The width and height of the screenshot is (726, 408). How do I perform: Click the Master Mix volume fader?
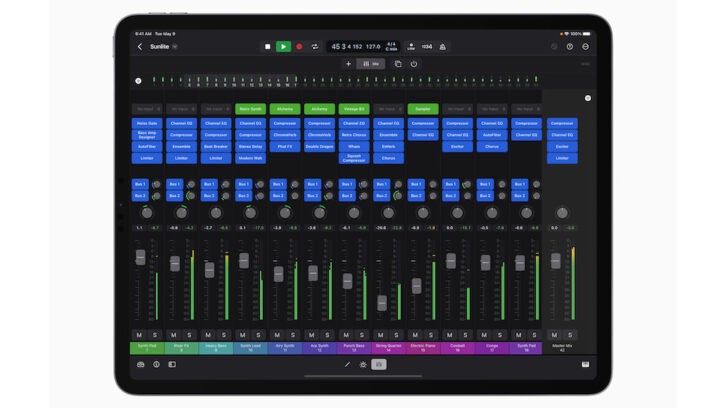pos(555,261)
